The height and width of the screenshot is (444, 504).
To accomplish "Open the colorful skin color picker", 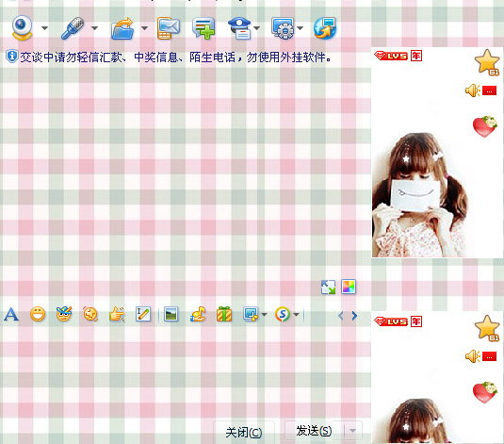I will (x=349, y=287).
